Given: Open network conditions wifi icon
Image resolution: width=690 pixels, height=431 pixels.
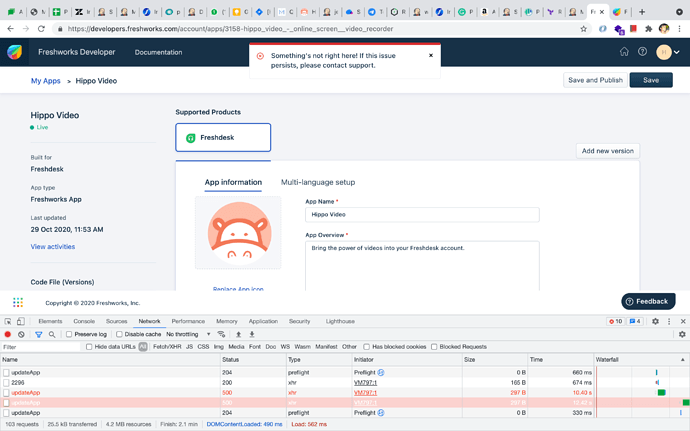Looking at the screenshot, I should (221, 334).
